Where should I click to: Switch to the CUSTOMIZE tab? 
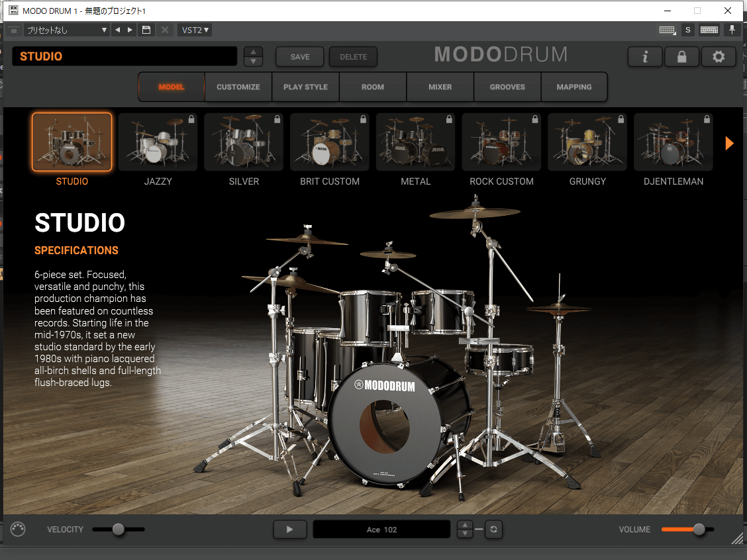[238, 87]
